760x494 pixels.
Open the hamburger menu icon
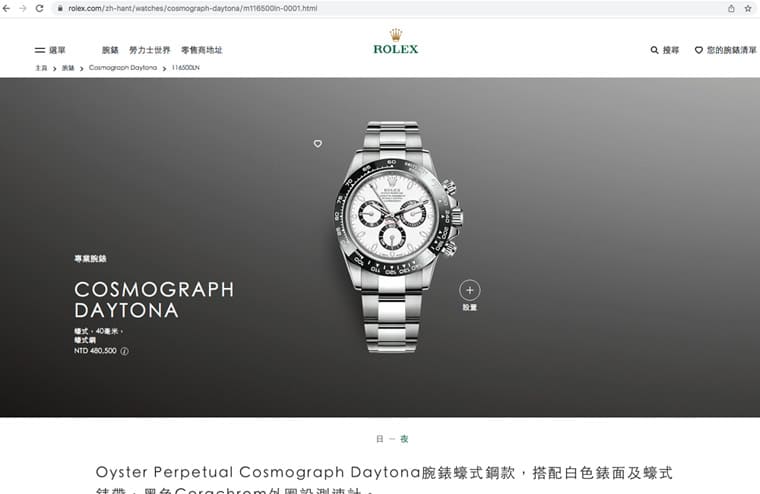coord(40,50)
